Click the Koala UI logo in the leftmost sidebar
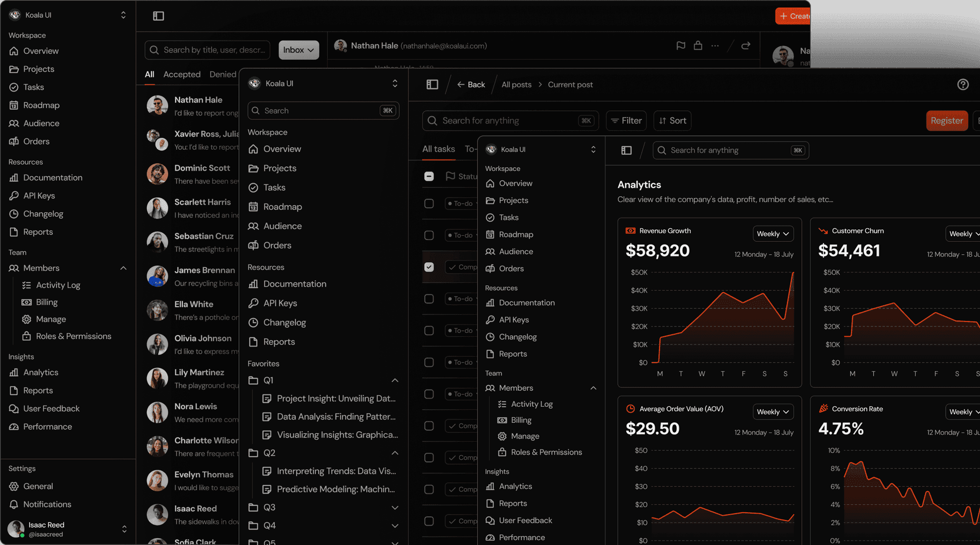 point(15,15)
